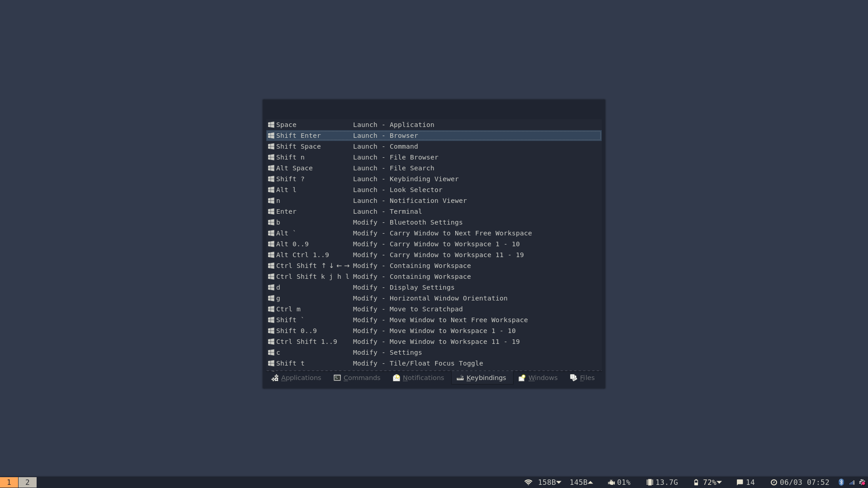Click the Bluetooth icon in the status bar

(840, 482)
